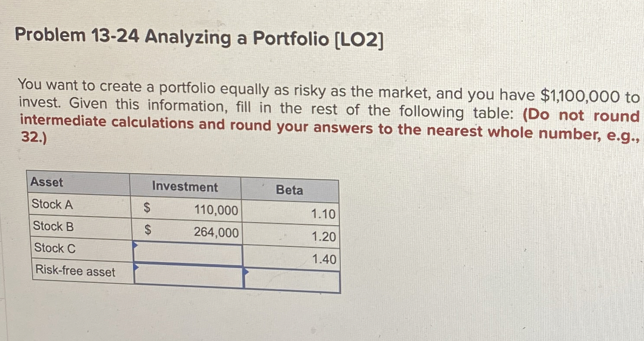Select the blue triangle on Risk-free asset row
644x341 pixels.
pos(137,267)
